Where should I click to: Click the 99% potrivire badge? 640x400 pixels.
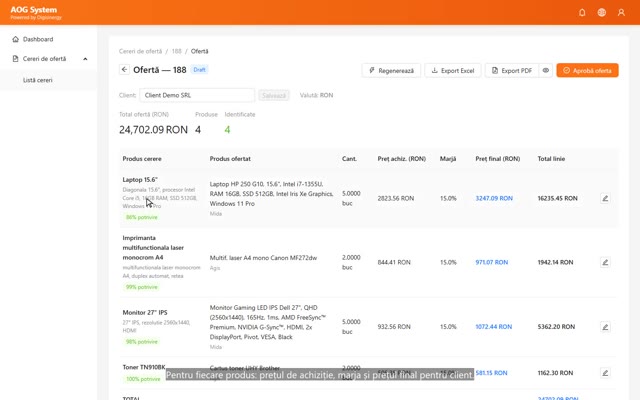click(142, 287)
